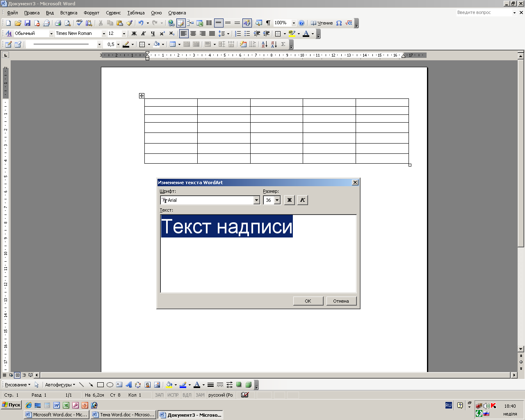Select the Line drawing tool
Viewport: 525px width, 420px height.
click(x=81, y=385)
